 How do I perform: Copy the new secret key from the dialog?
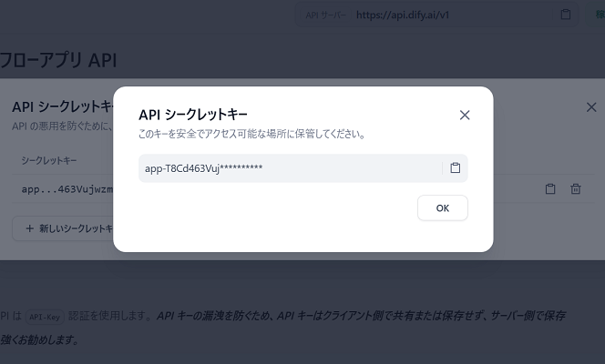pyautogui.click(x=456, y=168)
